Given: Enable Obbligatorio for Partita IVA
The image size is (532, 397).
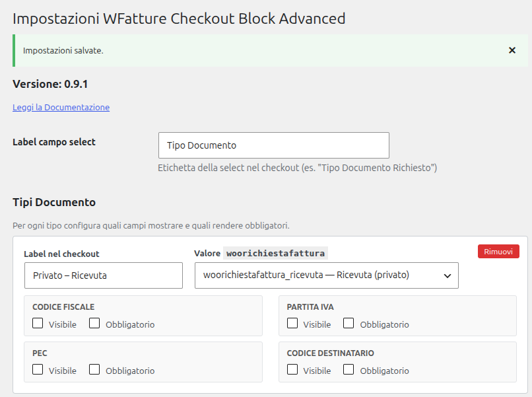Looking at the screenshot, I should coord(349,323).
